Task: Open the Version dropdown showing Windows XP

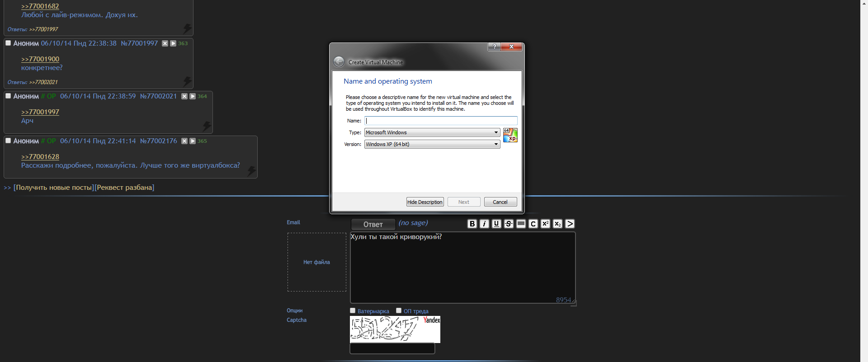Action: pyautogui.click(x=432, y=144)
